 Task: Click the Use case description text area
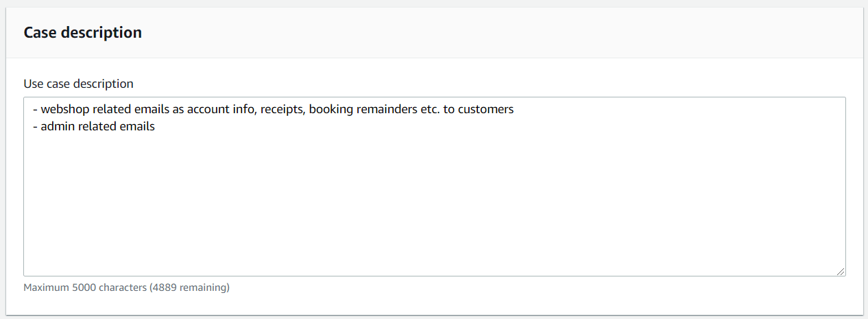[434, 199]
